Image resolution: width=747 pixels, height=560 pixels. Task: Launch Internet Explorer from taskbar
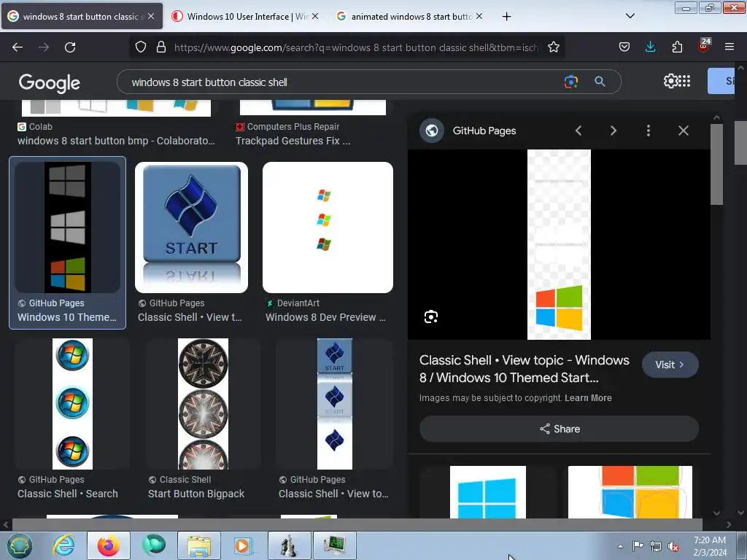(64, 545)
